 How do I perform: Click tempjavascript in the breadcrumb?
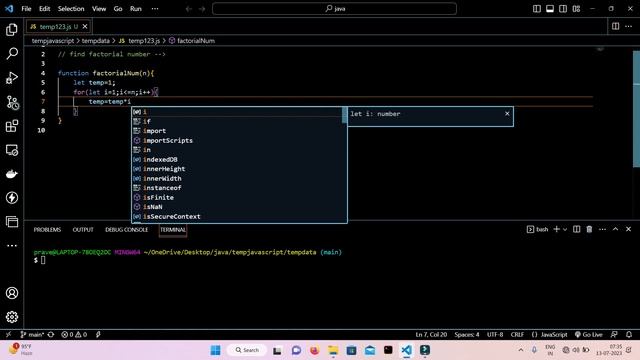[x=53, y=41]
